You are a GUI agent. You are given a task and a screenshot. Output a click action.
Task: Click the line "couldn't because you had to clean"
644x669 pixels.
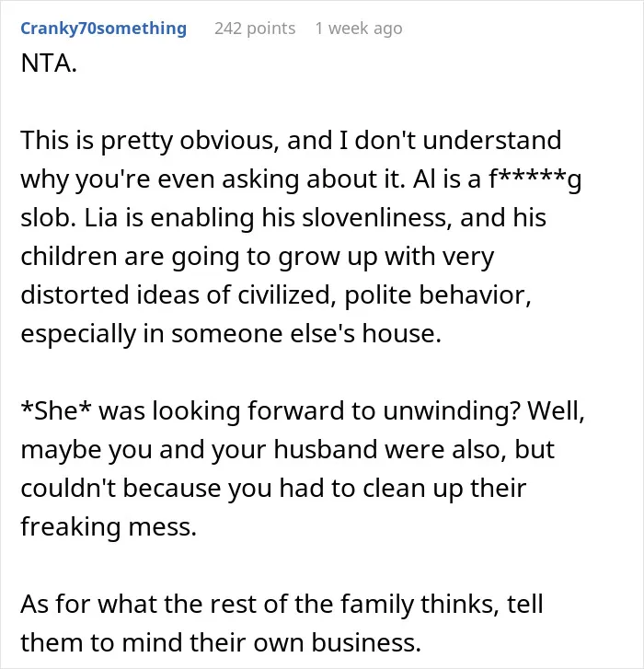[273, 489]
